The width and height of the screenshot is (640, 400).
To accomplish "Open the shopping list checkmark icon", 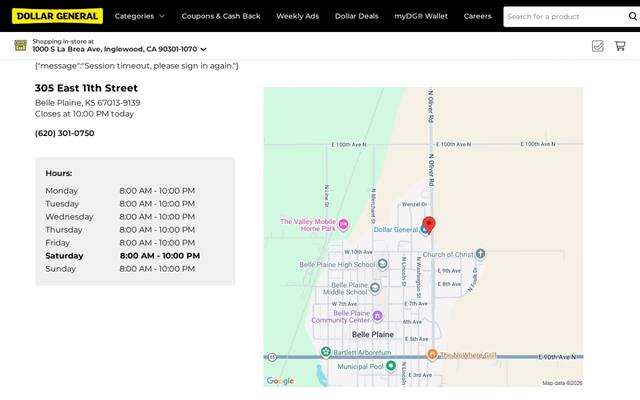I will (x=598, y=46).
